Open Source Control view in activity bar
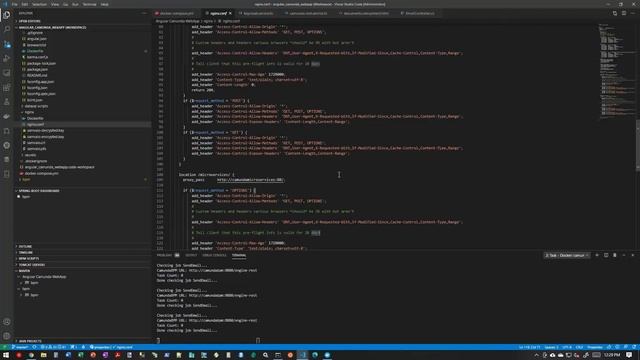640x360 pixels. [7, 44]
